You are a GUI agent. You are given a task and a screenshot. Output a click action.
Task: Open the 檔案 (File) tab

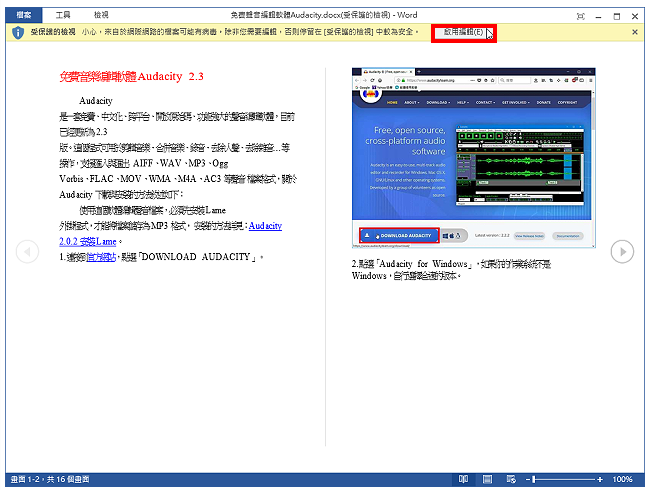tap(24, 15)
